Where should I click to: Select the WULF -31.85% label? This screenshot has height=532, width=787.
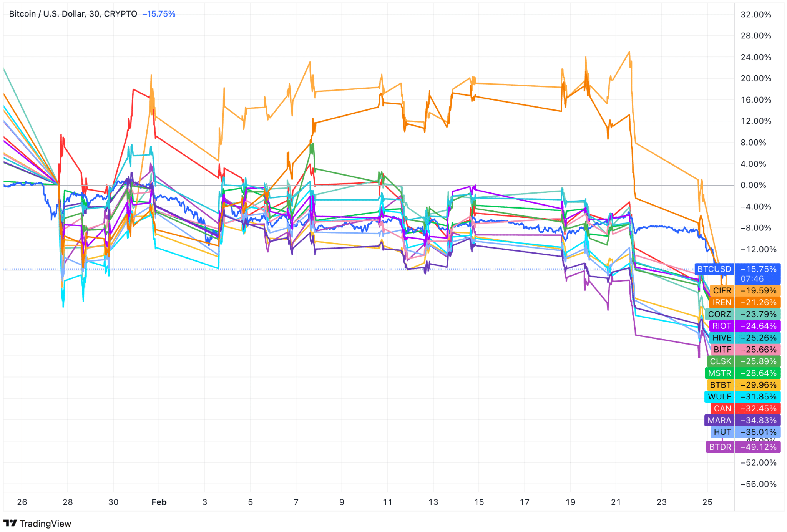pos(743,397)
